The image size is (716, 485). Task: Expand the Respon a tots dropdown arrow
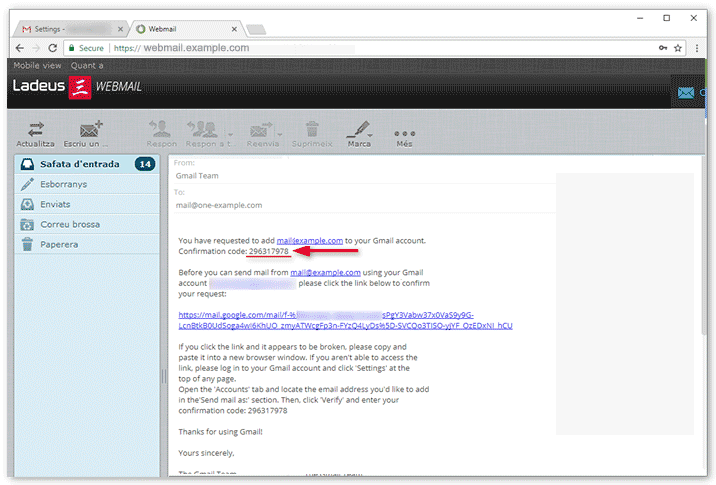coord(230,133)
